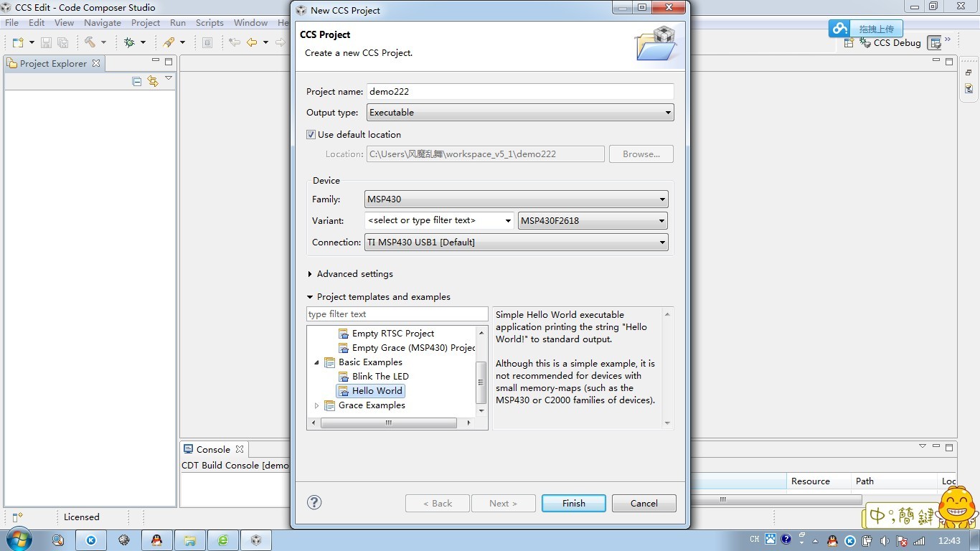
Task: Click the Console view monitor icon
Action: click(189, 449)
